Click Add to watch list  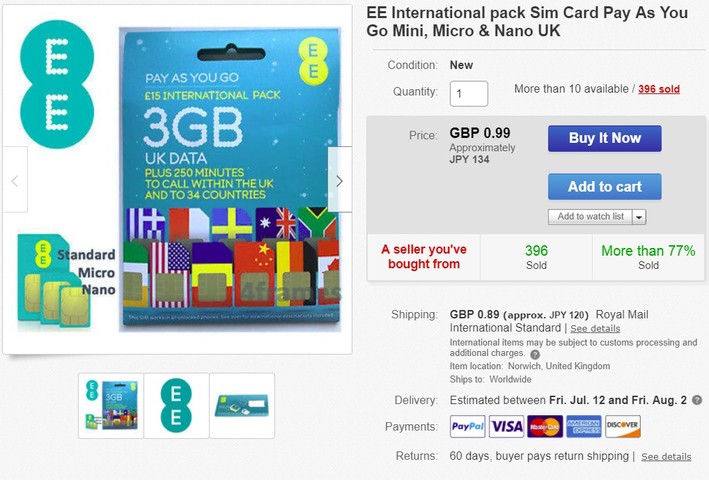click(x=590, y=217)
